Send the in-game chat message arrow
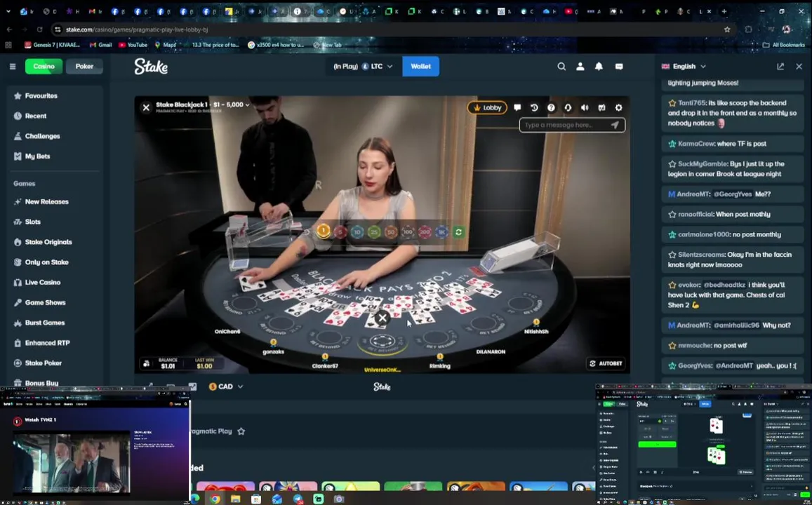 pyautogui.click(x=615, y=125)
